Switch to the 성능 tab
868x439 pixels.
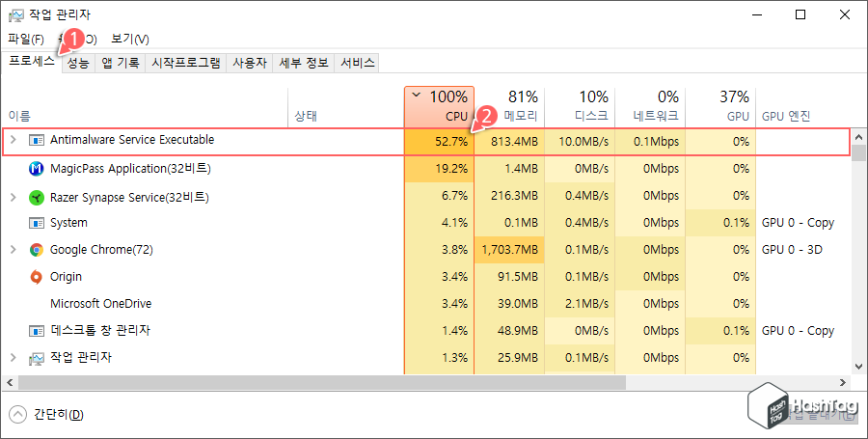click(78, 63)
